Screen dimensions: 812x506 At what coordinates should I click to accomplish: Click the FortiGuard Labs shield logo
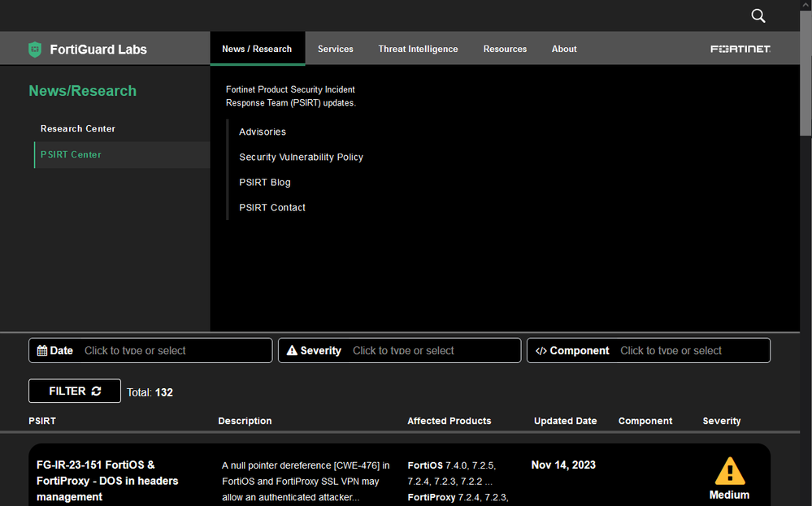(x=34, y=49)
